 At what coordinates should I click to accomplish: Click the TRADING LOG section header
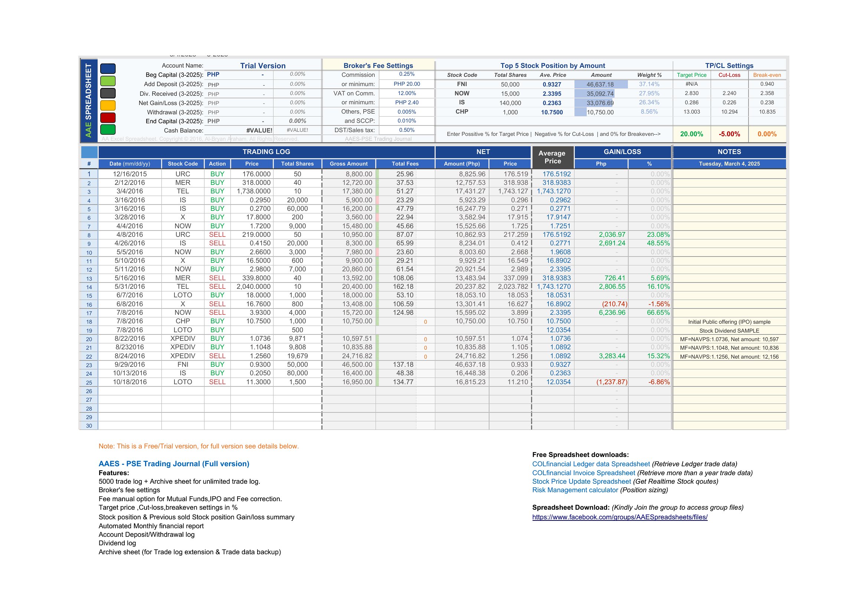(266, 152)
